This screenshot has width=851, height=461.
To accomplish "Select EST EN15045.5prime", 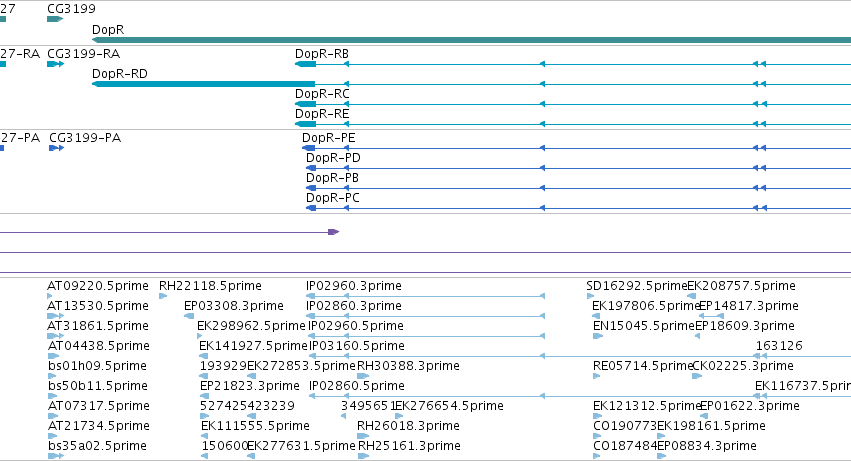I will coord(644,326).
